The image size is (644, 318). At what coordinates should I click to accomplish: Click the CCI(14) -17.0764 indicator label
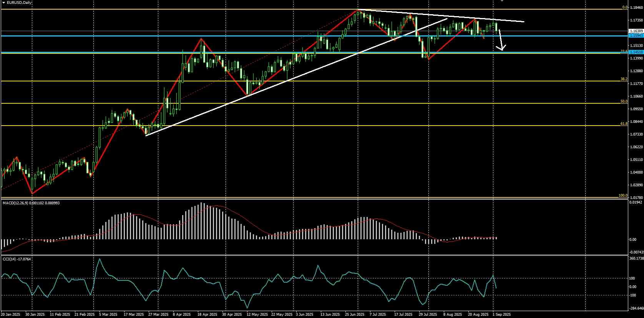(x=17, y=259)
